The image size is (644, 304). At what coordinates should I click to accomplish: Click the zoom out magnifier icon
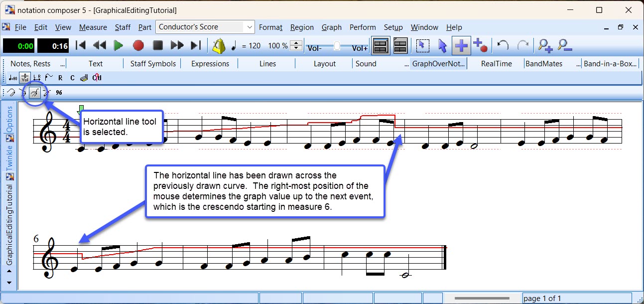pyautogui.click(x=565, y=46)
